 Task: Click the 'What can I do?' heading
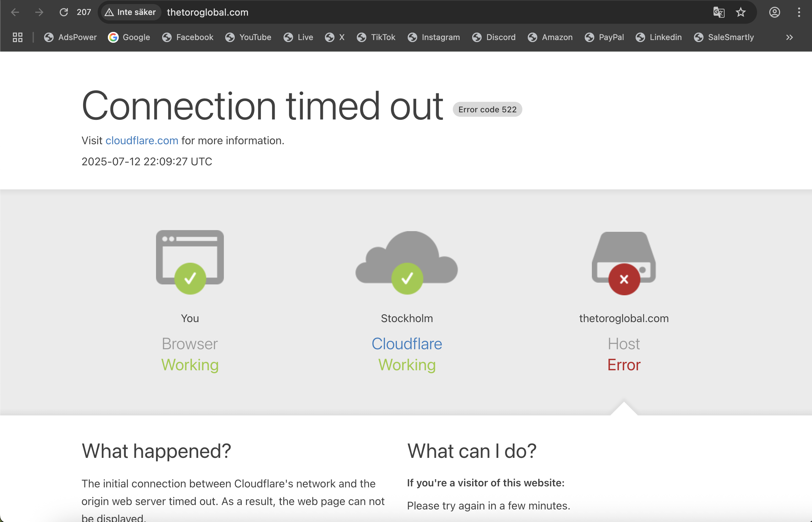pos(472,451)
